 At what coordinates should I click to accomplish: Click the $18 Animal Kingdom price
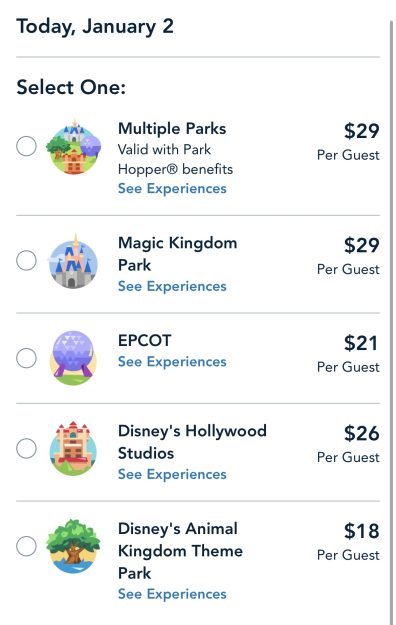(x=362, y=531)
